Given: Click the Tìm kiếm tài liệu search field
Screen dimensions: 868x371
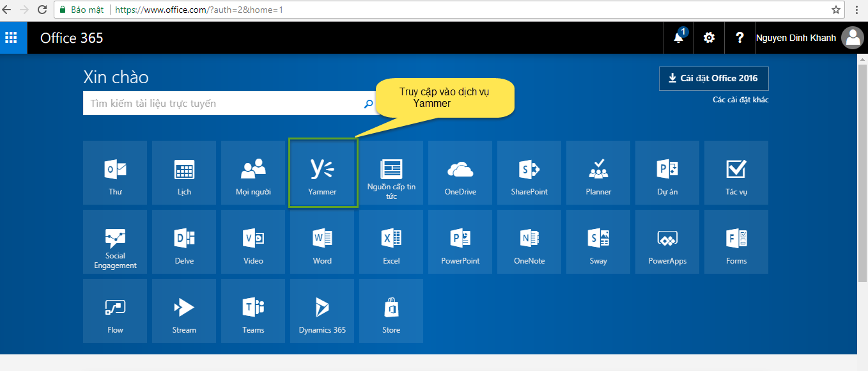Looking at the screenshot, I should coord(224,103).
